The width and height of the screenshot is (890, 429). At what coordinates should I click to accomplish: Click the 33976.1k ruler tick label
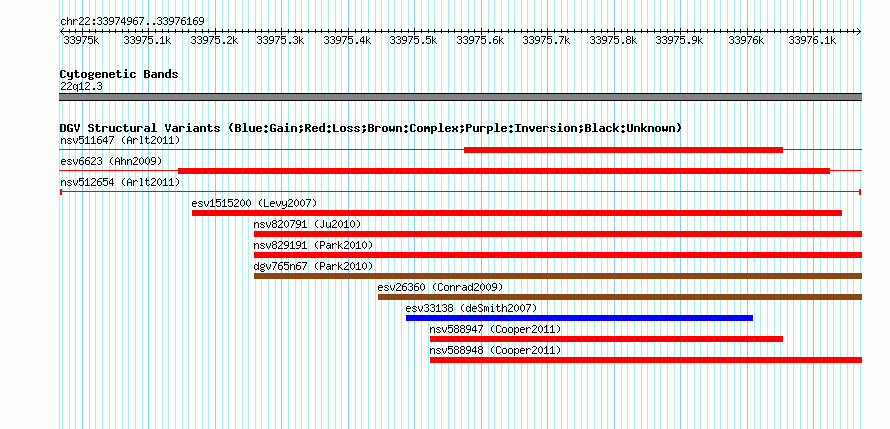point(813,41)
